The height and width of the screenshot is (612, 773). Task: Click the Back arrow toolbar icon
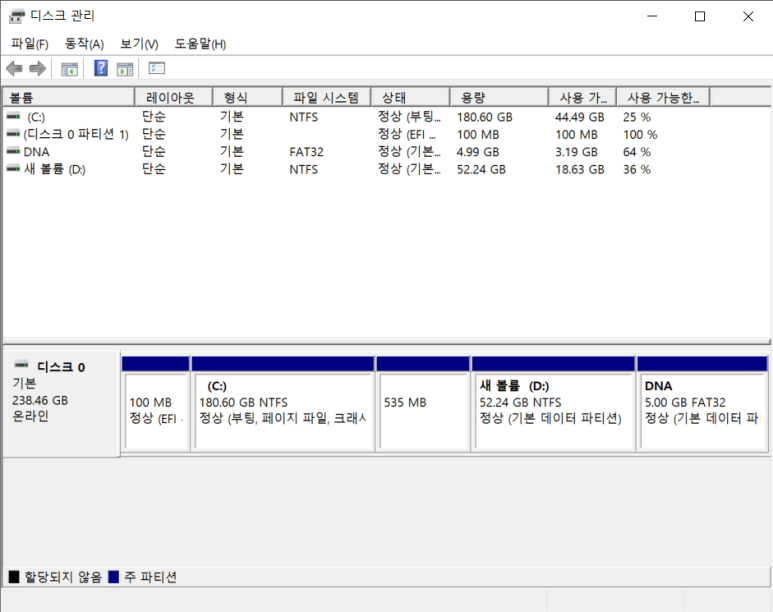click(14, 68)
